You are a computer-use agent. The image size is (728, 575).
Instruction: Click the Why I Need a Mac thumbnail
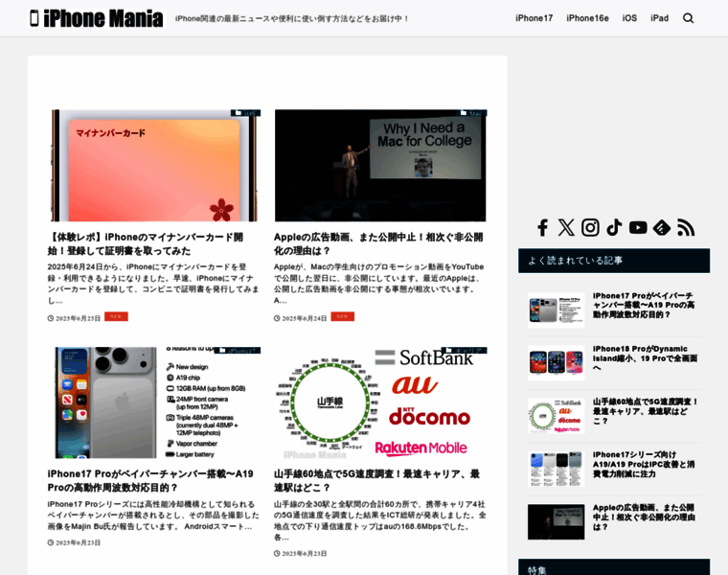[380, 166]
